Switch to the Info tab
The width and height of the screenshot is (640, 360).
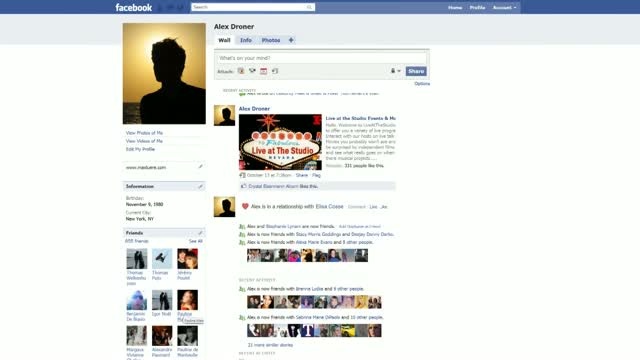pyautogui.click(x=246, y=40)
